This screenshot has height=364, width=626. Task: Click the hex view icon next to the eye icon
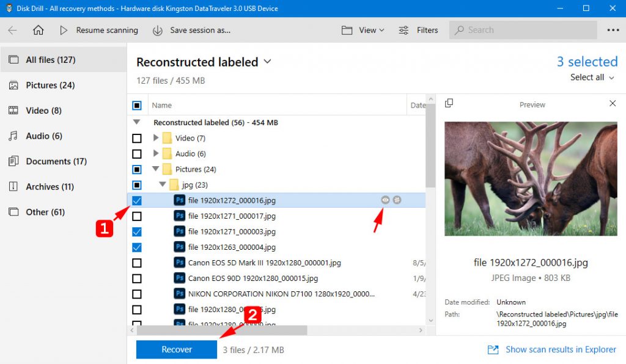tap(397, 200)
